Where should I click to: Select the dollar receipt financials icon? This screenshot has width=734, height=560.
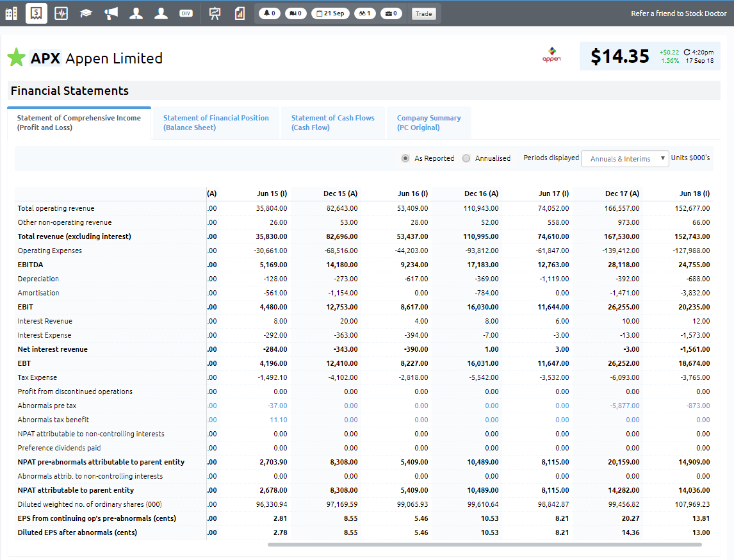click(36, 13)
